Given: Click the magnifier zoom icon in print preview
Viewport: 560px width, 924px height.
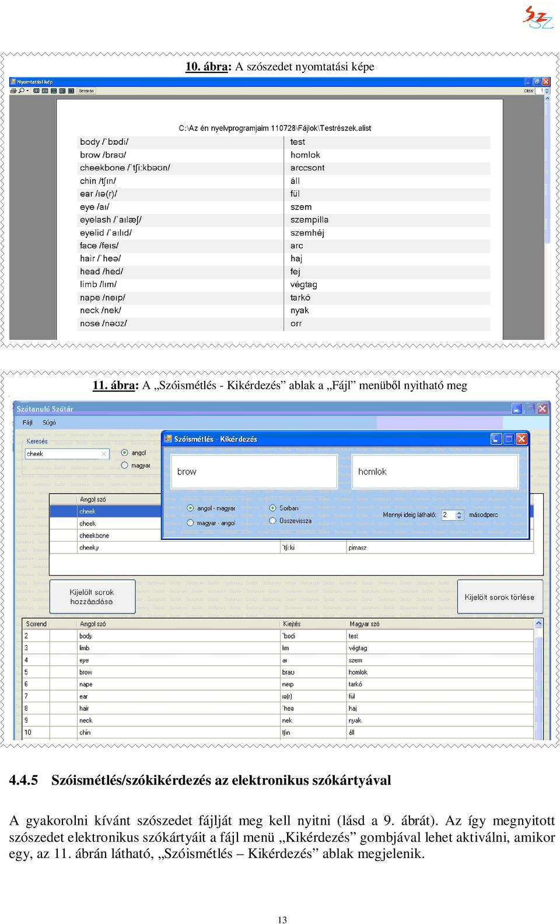Looking at the screenshot, I should 22,90.
